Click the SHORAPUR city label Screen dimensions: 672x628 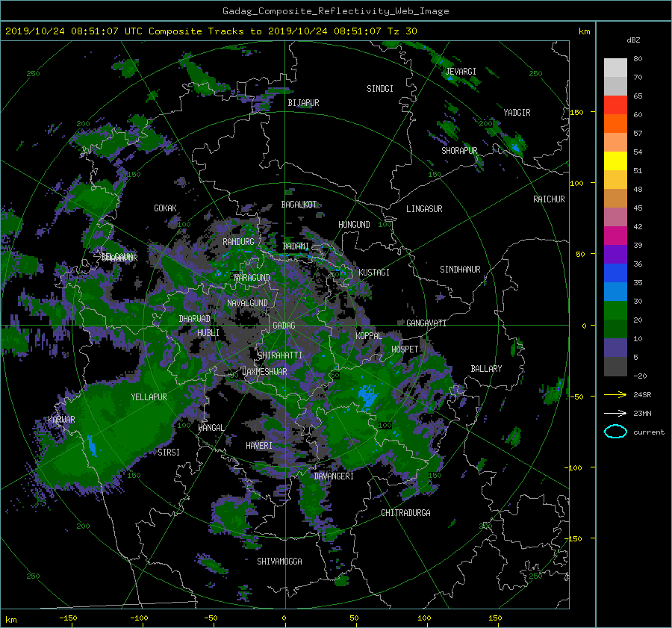pos(459,151)
